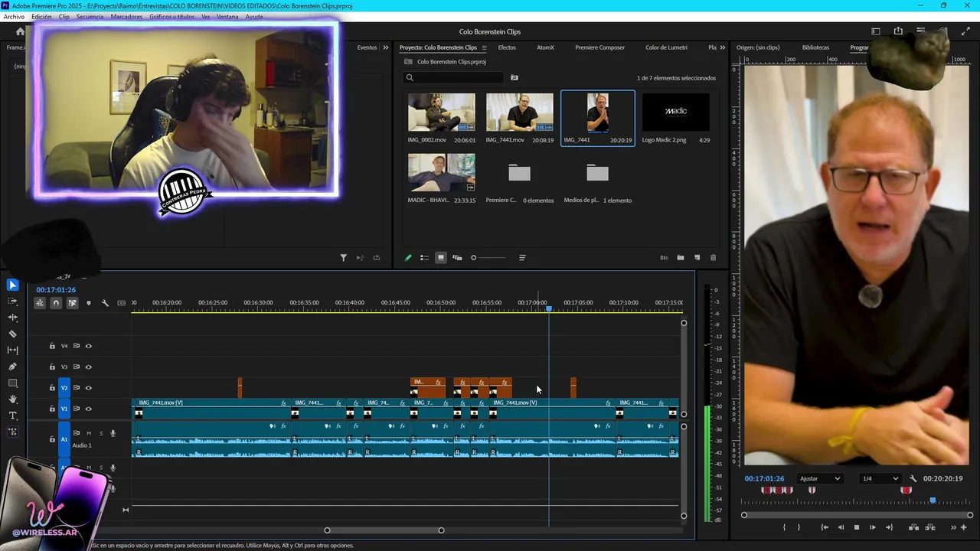The height and width of the screenshot is (551, 980).
Task: Switch to the AtomX tab
Action: click(x=545, y=47)
